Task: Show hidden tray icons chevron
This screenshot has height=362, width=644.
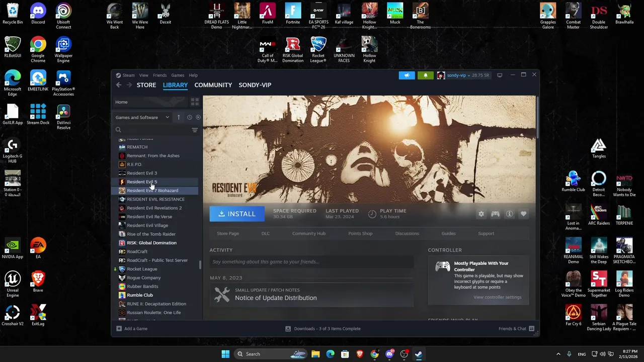Action: pyautogui.click(x=558, y=354)
